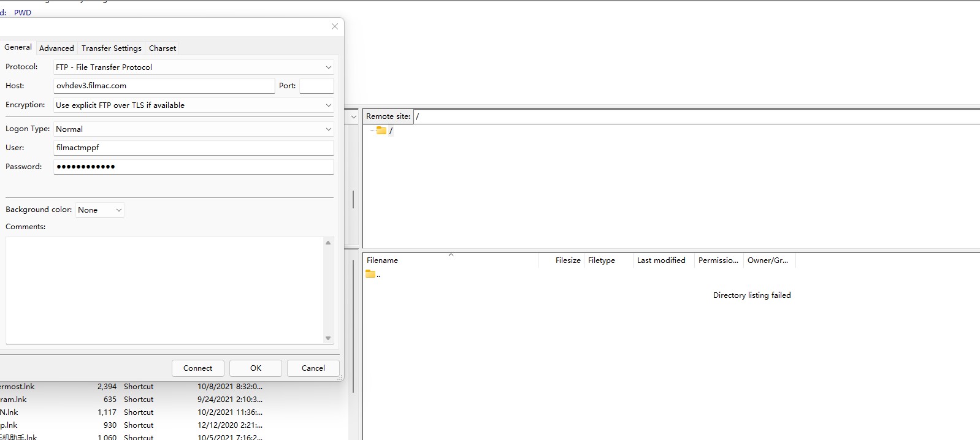Open the local site path dropdown arrow
The width and height of the screenshot is (980, 440).
tap(354, 116)
